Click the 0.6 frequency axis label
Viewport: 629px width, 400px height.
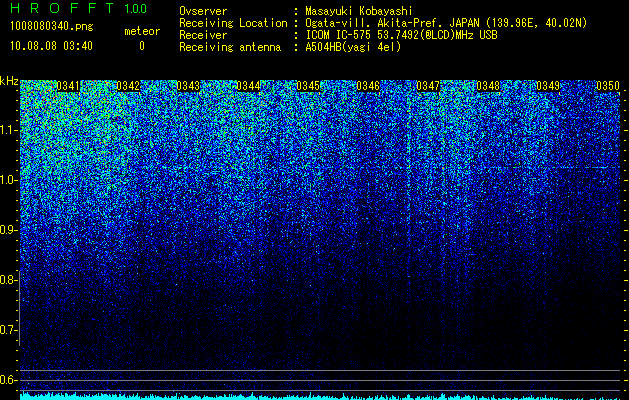pos(8,380)
